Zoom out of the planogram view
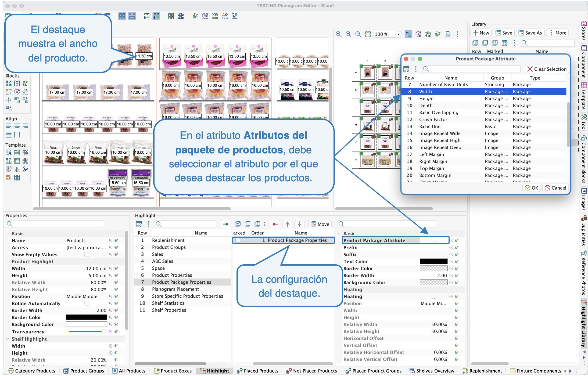This screenshot has width=588, height=376. [x=348, y=34]
